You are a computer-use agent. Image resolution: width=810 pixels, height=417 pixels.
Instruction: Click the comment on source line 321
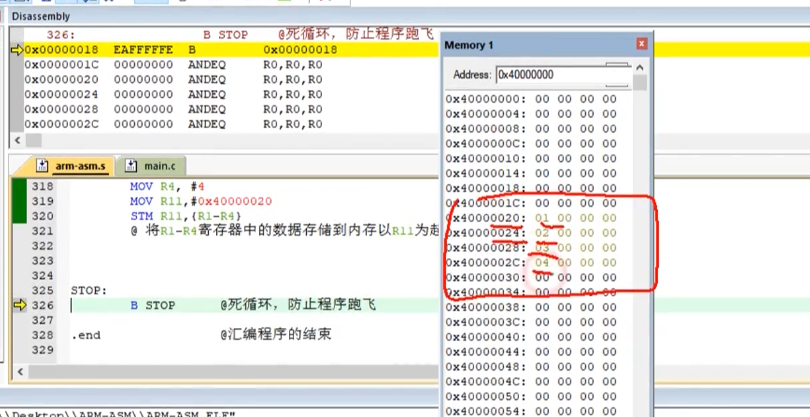click(x=285, y=231)
